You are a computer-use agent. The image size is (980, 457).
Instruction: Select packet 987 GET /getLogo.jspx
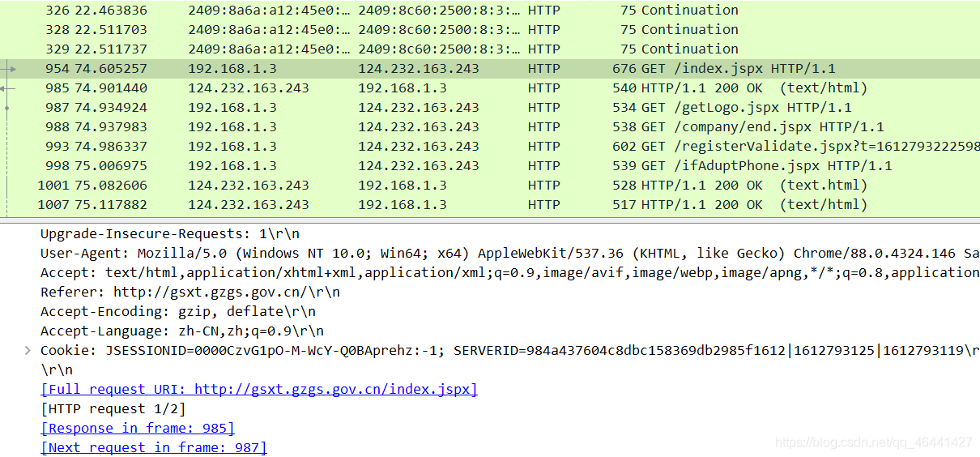coord(490,108)
